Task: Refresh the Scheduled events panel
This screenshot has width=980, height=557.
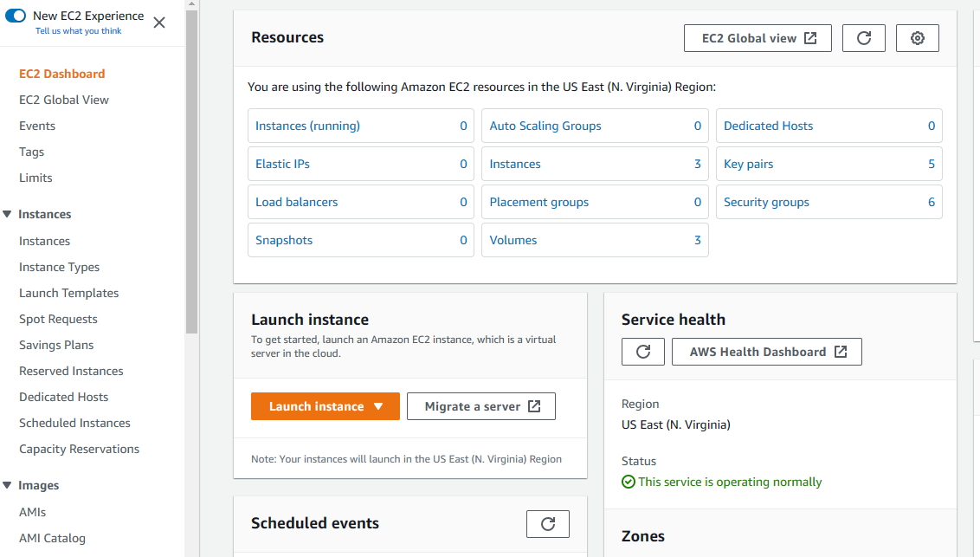Action: [x=548, y=524]
